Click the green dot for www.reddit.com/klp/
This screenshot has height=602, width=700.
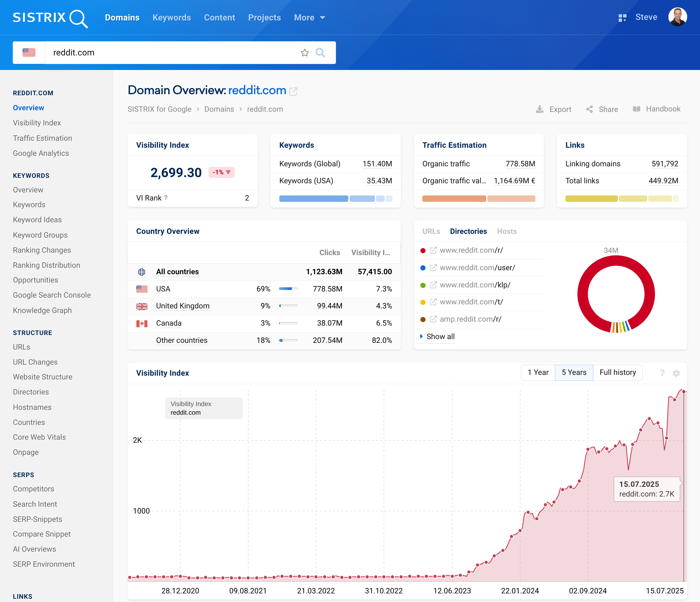(x=423, y=285)
